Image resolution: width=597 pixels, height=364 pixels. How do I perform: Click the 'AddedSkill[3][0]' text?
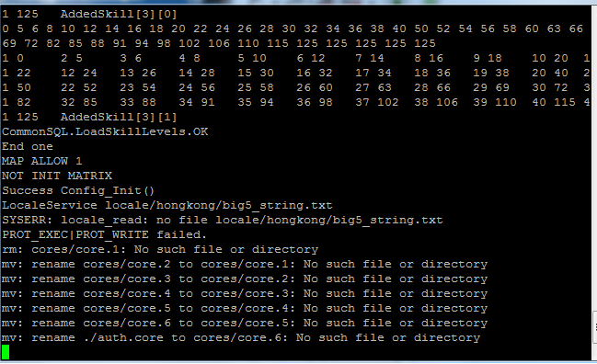coord(119,15)
